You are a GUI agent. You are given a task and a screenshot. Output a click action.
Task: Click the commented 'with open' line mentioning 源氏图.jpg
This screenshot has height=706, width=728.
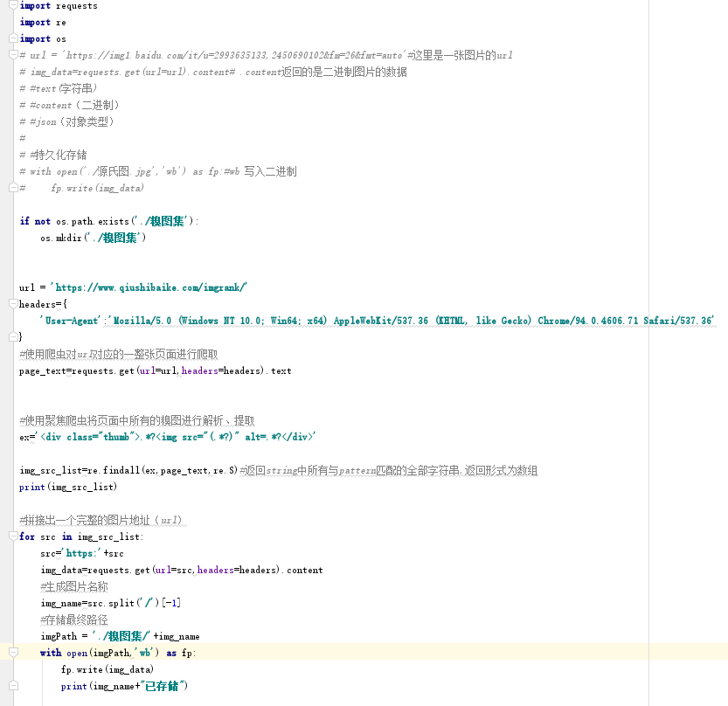pyautogui.click(x=158, y=171)
